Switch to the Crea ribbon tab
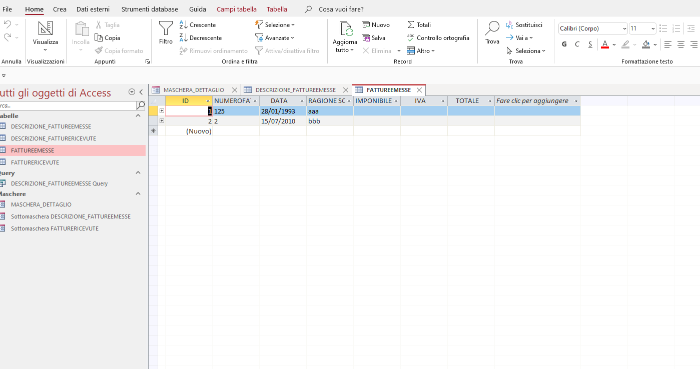700x369 pixels. pos(59,9)
